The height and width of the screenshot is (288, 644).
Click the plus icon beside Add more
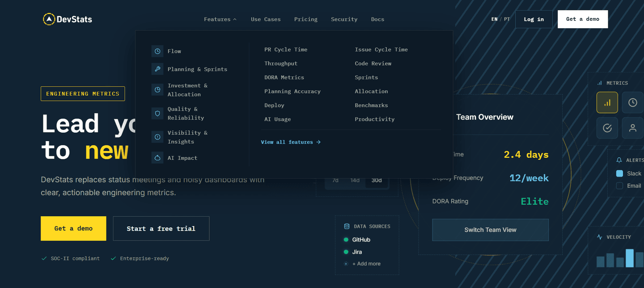coord(346,264)
